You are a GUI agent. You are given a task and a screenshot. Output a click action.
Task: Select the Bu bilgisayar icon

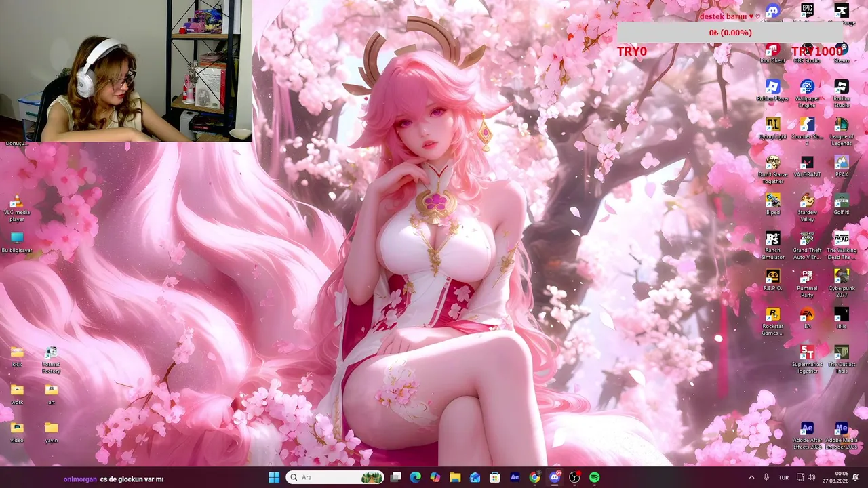[x=17, y=243]
